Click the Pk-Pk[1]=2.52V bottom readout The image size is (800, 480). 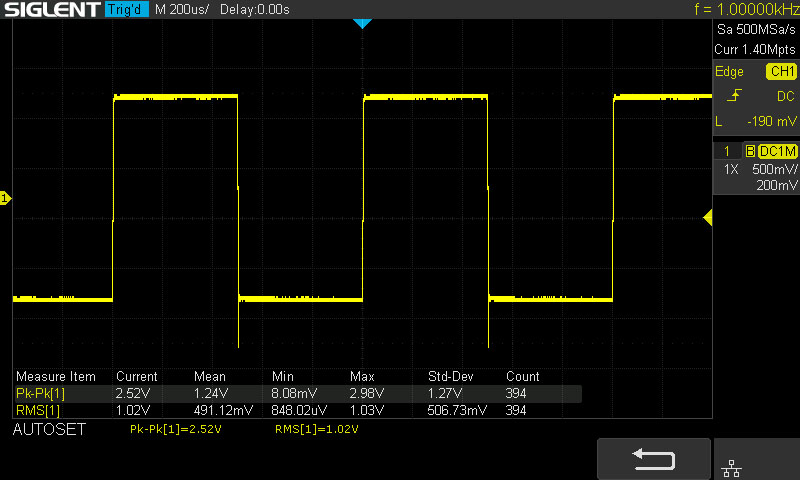tap(176, 430)
